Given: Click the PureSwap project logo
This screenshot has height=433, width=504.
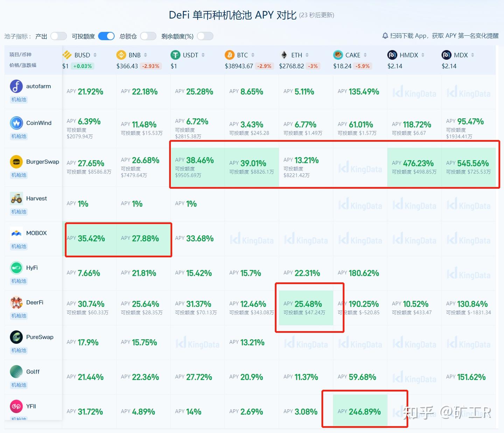Looking at the screenshot, I should pyautogui.click(x=16, y=337).
